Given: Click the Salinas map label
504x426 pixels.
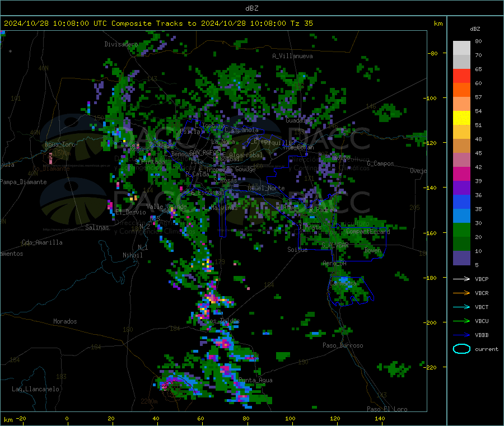Looking at the screenshot, I should 97,227.
